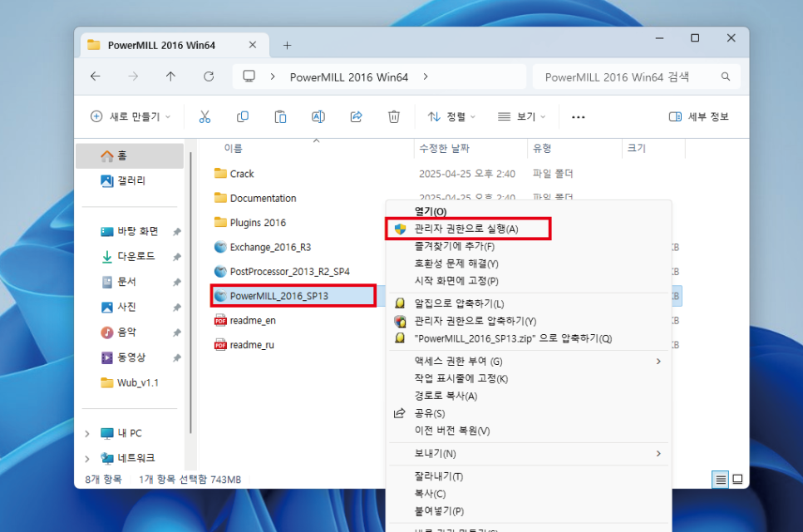Choose 즐겨찾기에 추가 in context menu

click(x=529, y=246)
